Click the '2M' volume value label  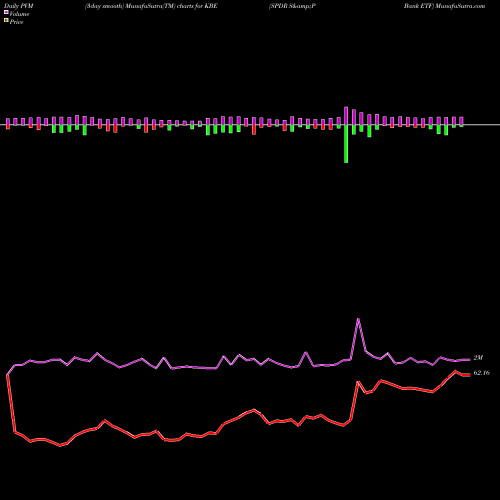(478, 358)
